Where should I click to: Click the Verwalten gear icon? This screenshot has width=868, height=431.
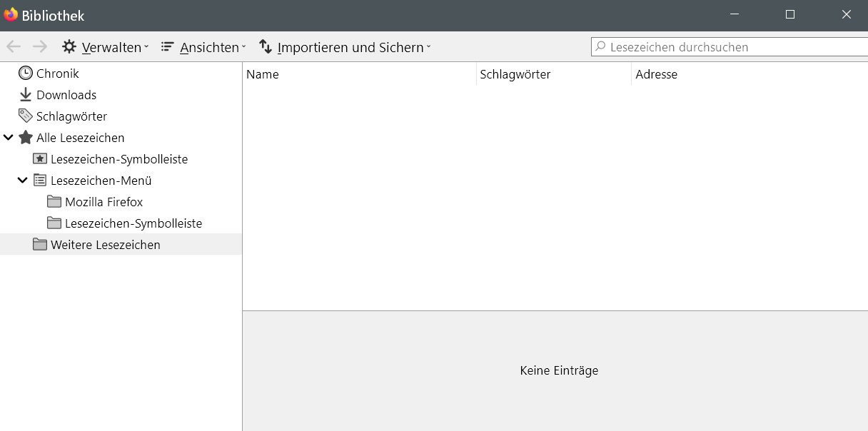pyautogui.click(x=69, y=47)
